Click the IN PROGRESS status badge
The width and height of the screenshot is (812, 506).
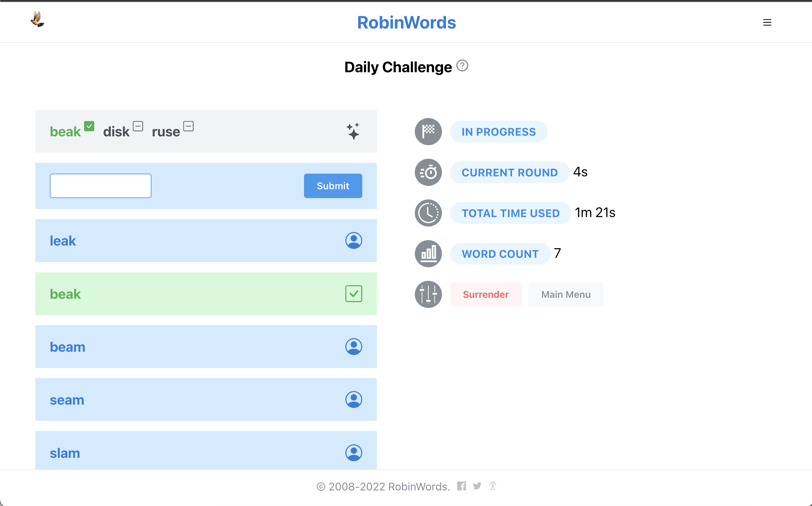click(x=499, y=132)
